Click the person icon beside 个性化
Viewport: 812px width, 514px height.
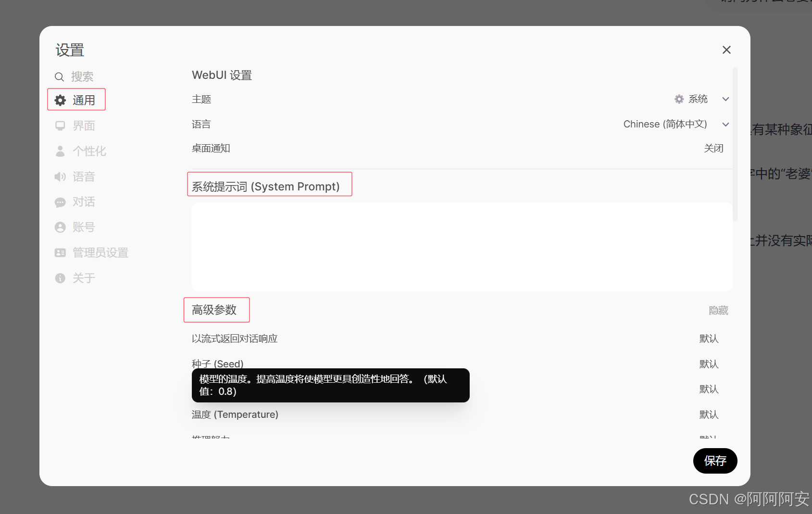(x=60, y=151)
